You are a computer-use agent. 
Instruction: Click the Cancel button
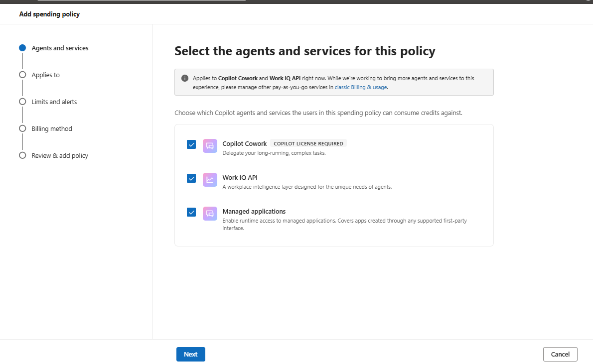pyautogui.click(x=560, y=354)
